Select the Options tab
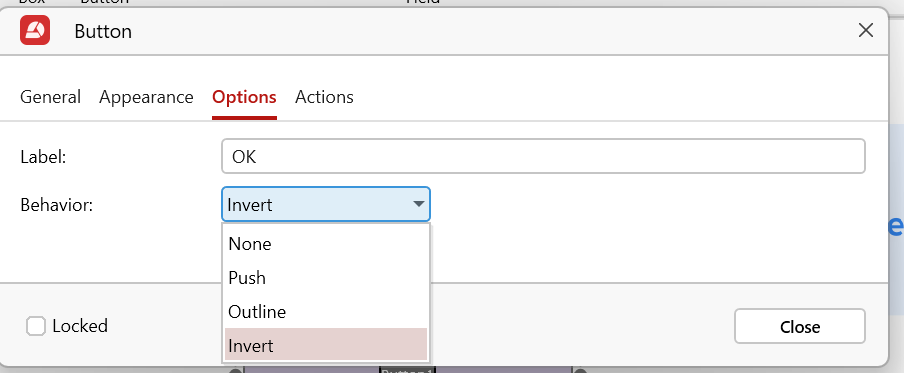Viewport: 904px width, 373px height. tap(244, 97)
